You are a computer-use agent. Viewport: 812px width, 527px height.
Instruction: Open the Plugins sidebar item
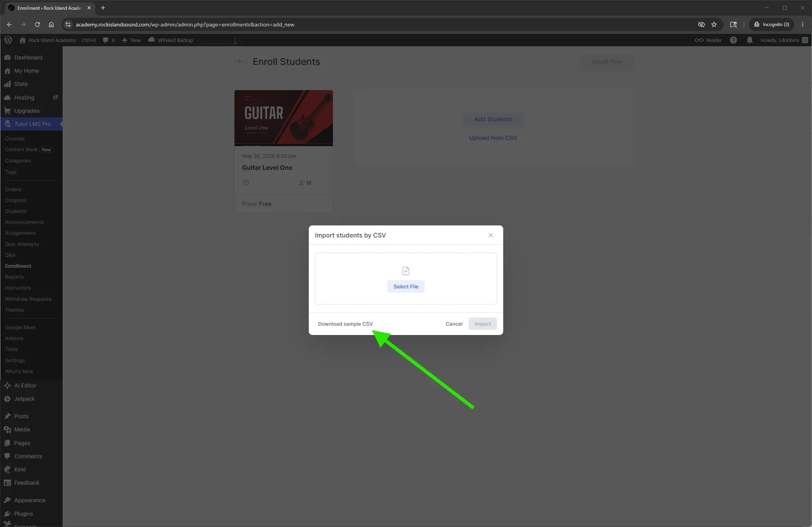[x=23, y=514]
